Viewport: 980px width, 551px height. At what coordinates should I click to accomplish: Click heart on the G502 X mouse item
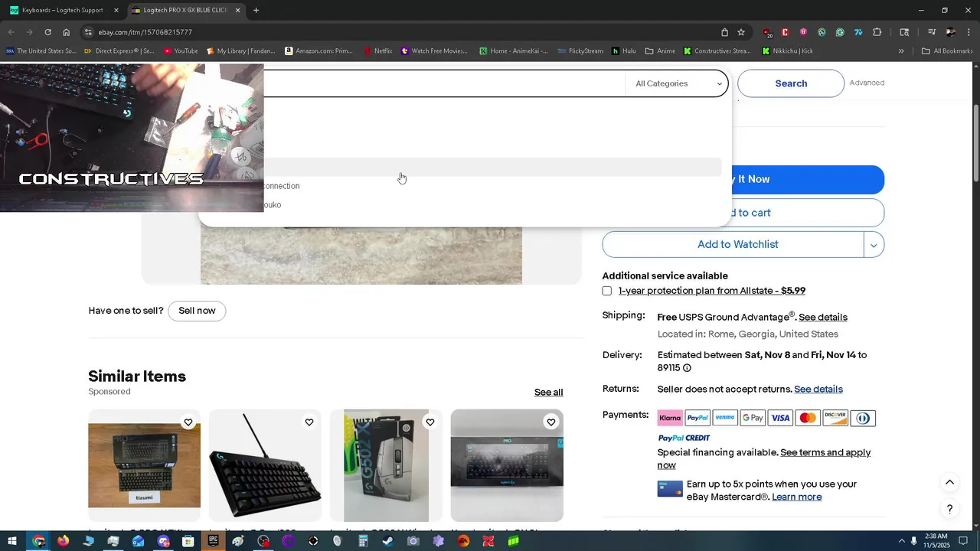430,422
